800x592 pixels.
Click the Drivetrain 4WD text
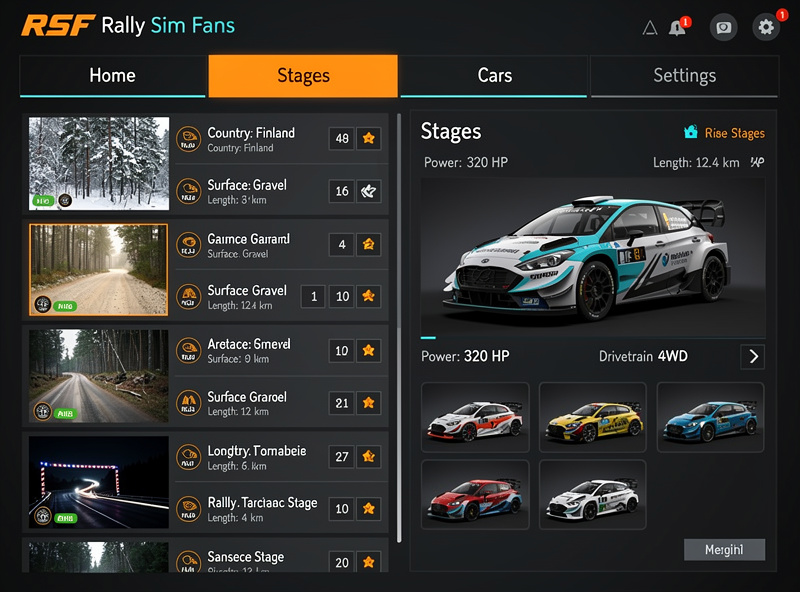643,356
